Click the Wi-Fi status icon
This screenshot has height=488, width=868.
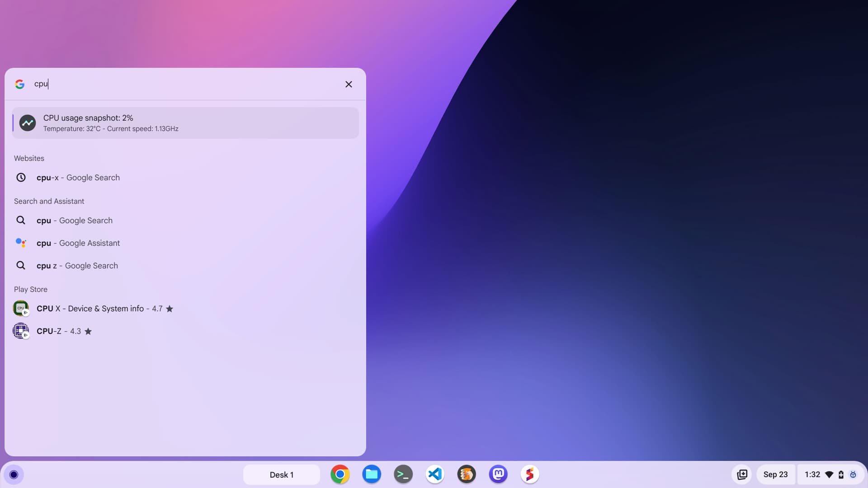click(829, 474)
